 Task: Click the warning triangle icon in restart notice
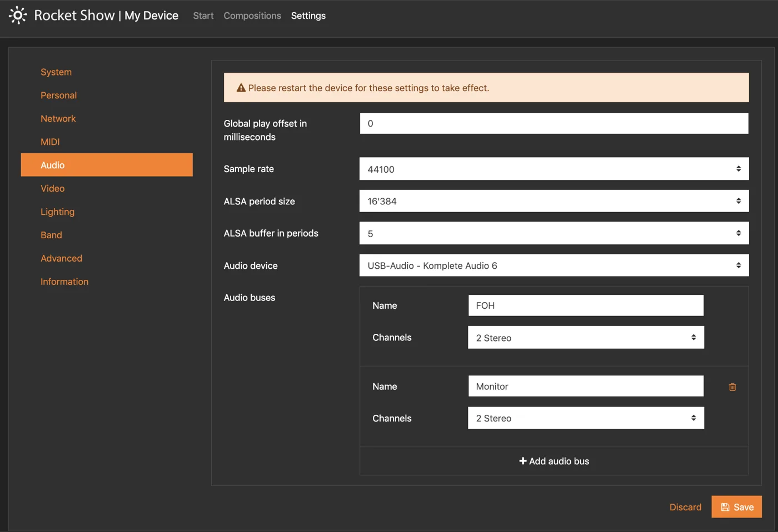point(241,88)
